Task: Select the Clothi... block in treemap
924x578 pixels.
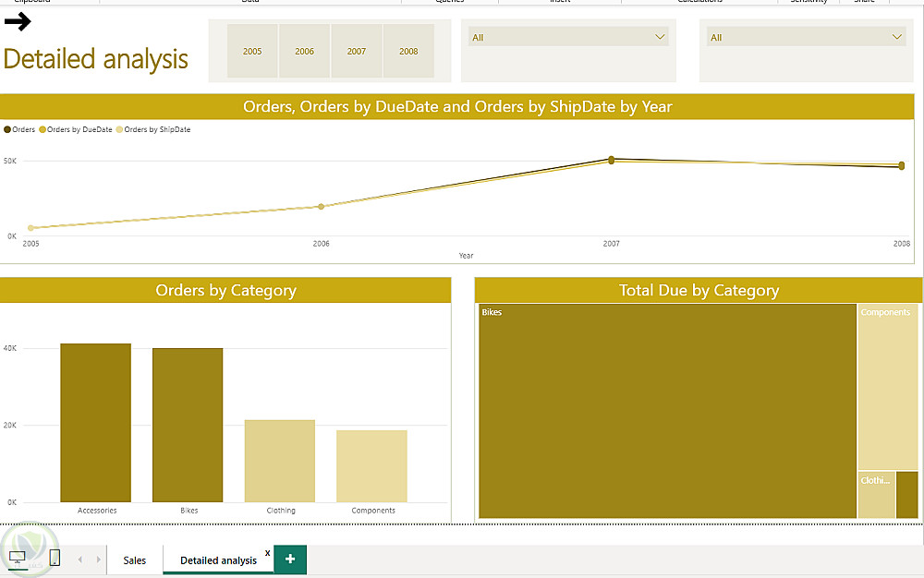Action: tap(876, 495)
